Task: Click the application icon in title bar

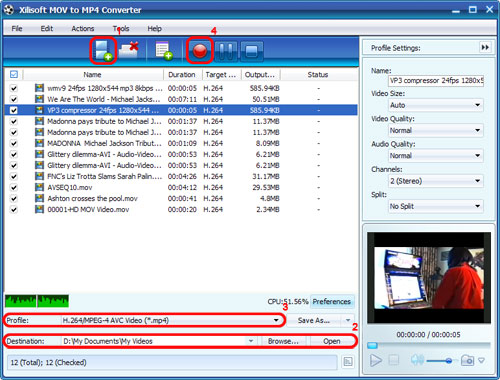Action: coord(9,10)
